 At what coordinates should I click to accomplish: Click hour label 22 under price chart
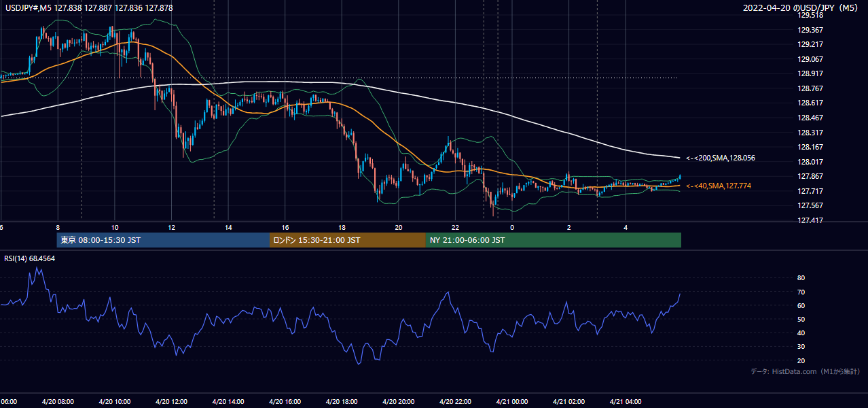[456, 227]
